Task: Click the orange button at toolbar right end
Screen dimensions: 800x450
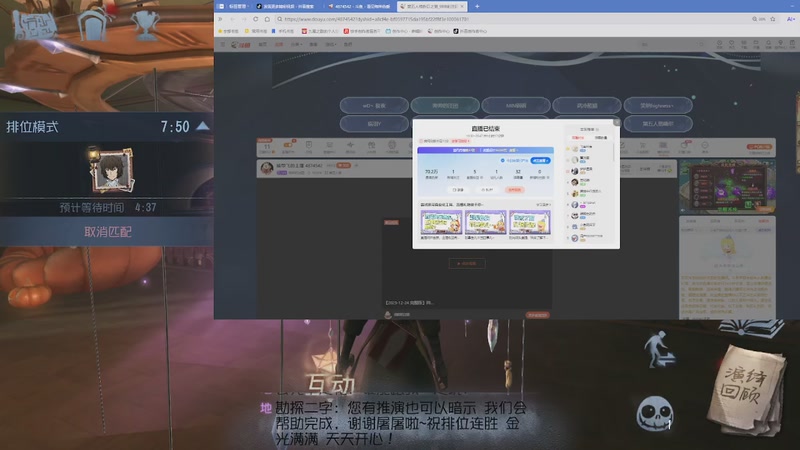Action: point(758,147)
